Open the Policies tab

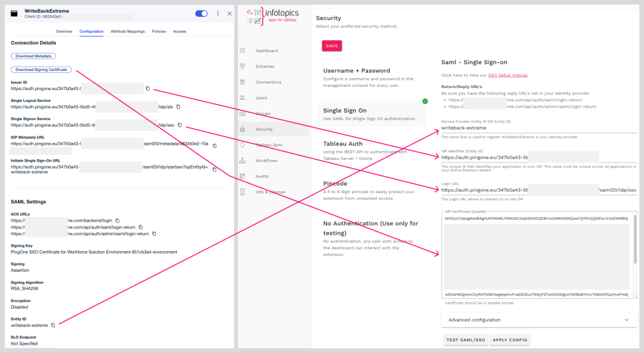click(159, 31)
